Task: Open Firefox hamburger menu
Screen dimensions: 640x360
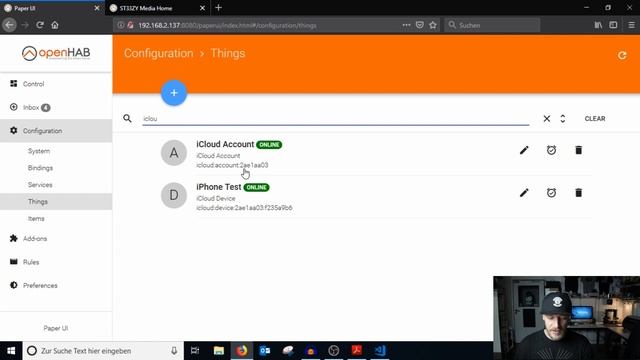Action: point(631,25)
